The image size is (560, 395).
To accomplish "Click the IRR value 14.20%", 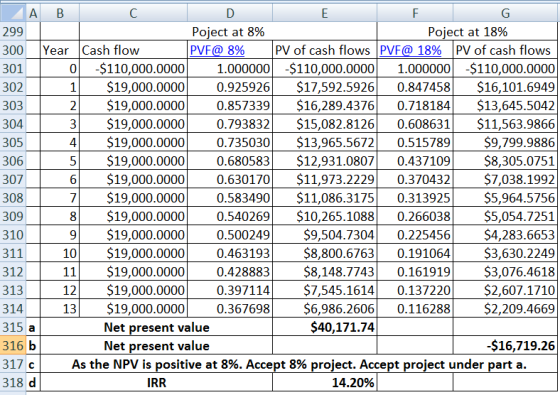I will click(x=325, y=382).
